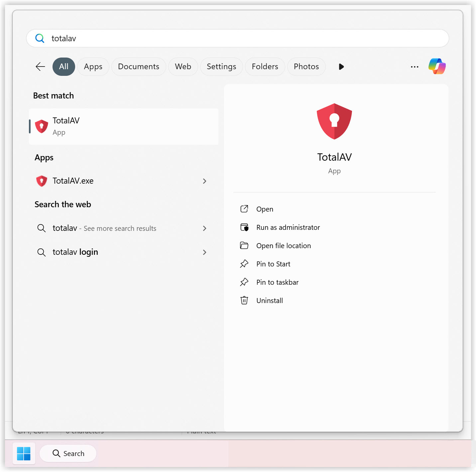Click the taskbar Search box

(68, 453)
